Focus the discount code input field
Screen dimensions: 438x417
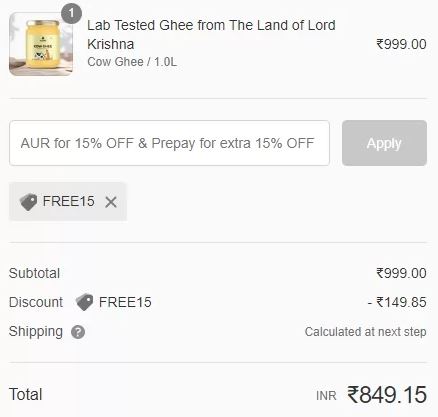click(169, 143)
